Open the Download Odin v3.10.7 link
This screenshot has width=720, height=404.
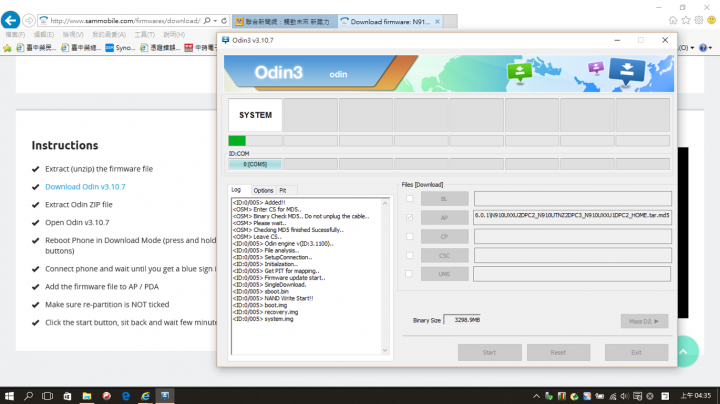[85, 187]
